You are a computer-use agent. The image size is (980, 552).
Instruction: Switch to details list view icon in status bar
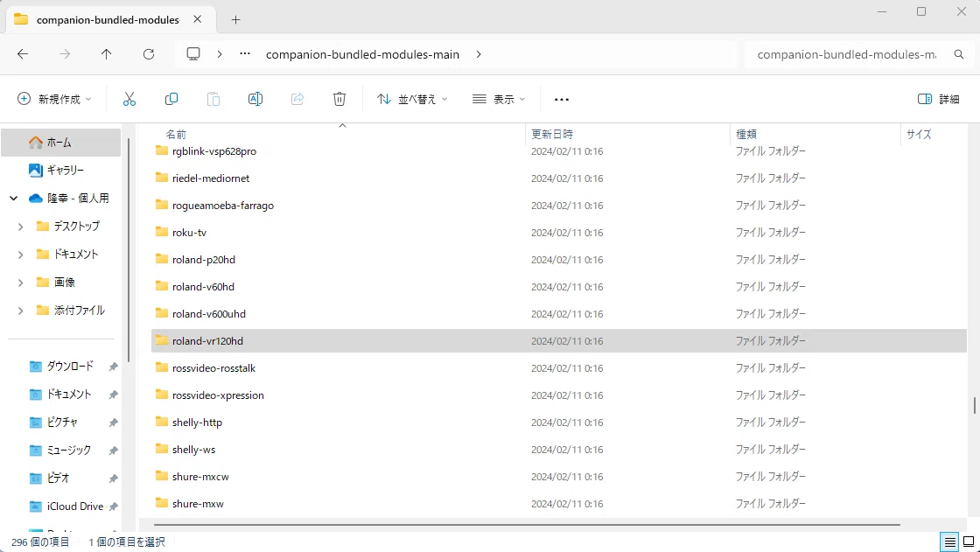pos(950,542)
